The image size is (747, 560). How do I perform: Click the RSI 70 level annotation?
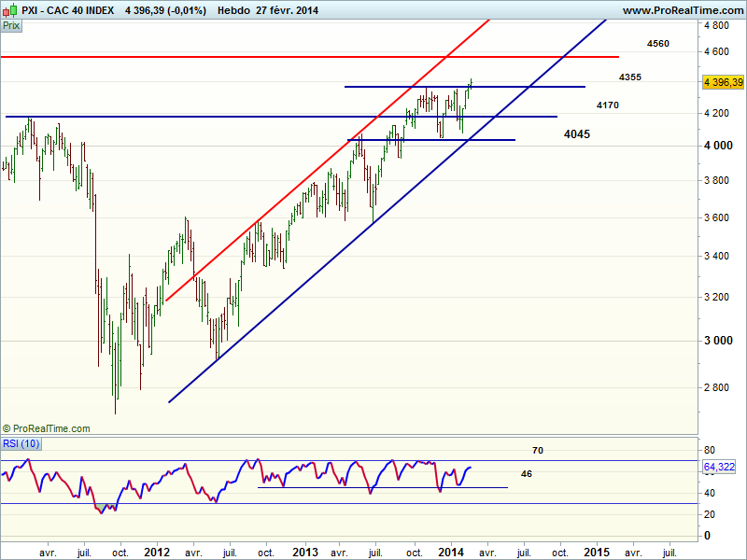pyautogui.click(x=538, y=451)
